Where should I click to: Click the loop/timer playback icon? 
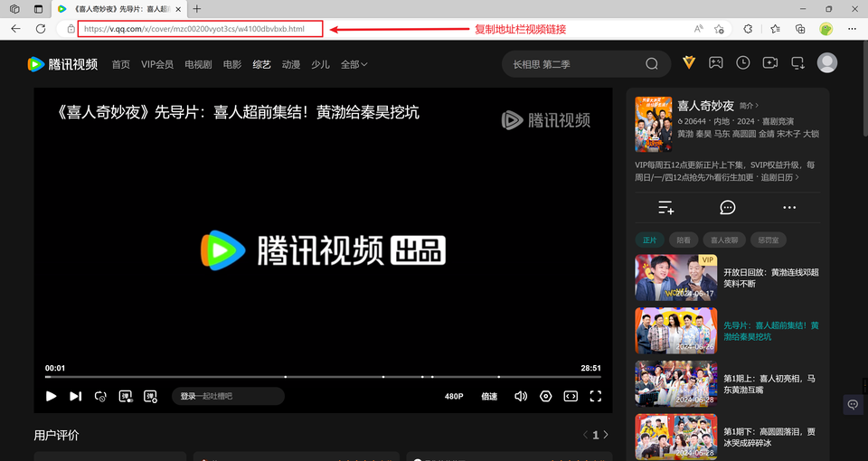(x=100, y=396)
